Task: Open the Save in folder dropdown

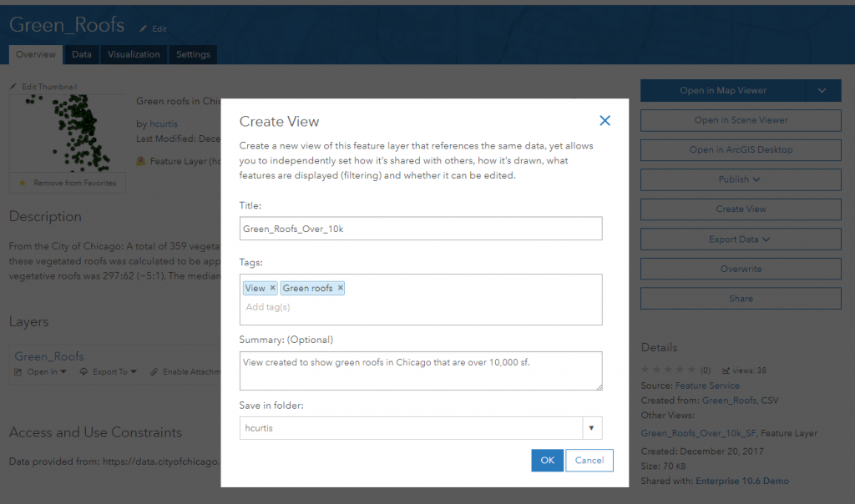Action: pos(591,427)
